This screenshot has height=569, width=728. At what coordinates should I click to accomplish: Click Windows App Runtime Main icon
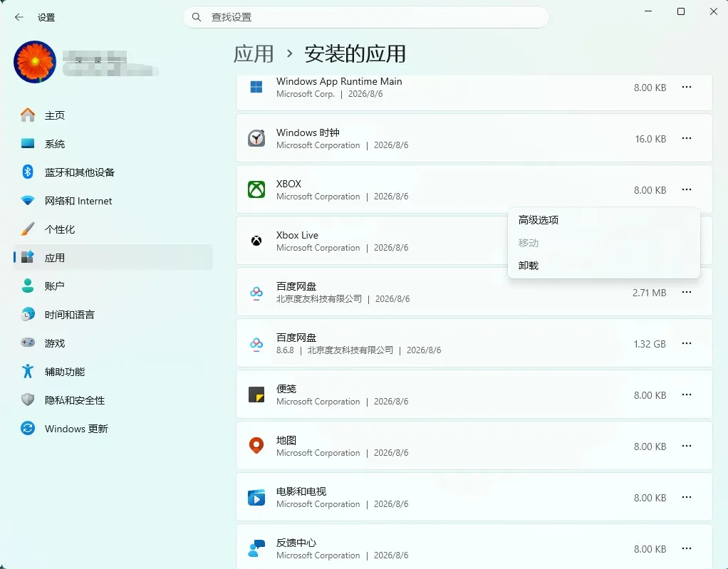point(256,87)
